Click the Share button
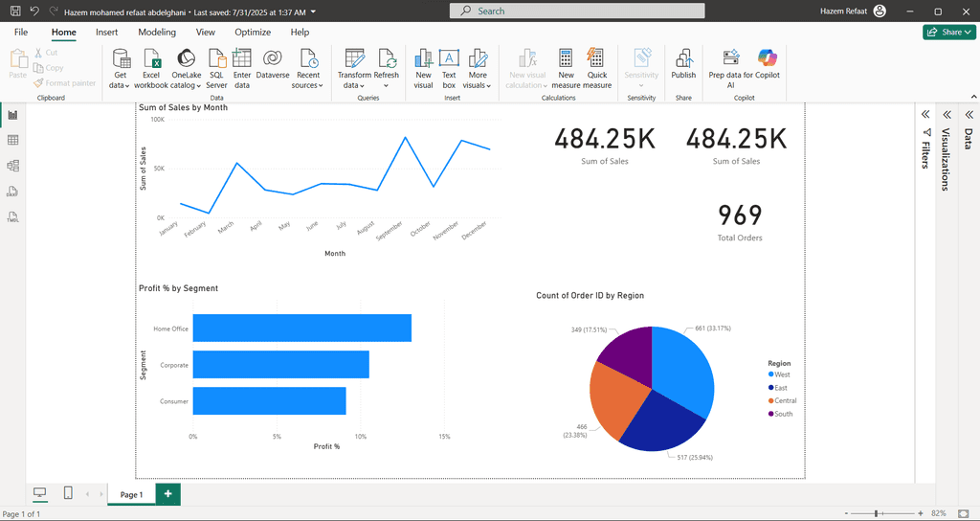Viewport: 980px width, 521px height. (x=948, y=32)
